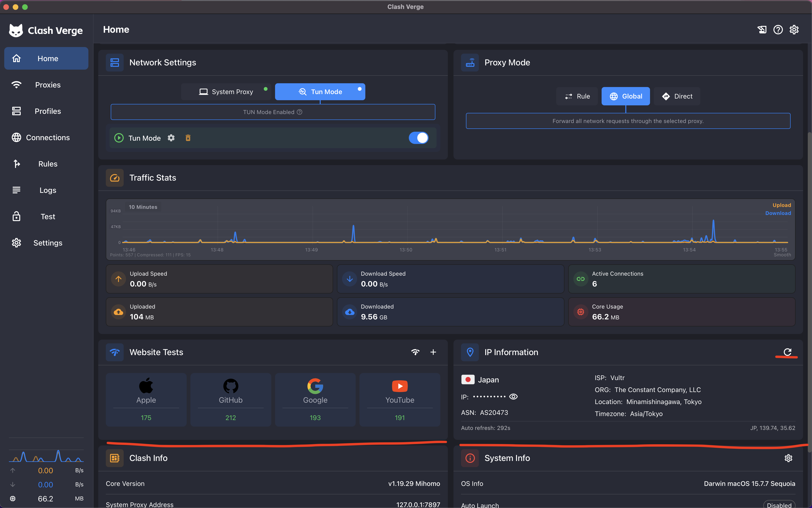812x508 pixels.
Task: Open the Test page
Action: click(x=46, y=217)
